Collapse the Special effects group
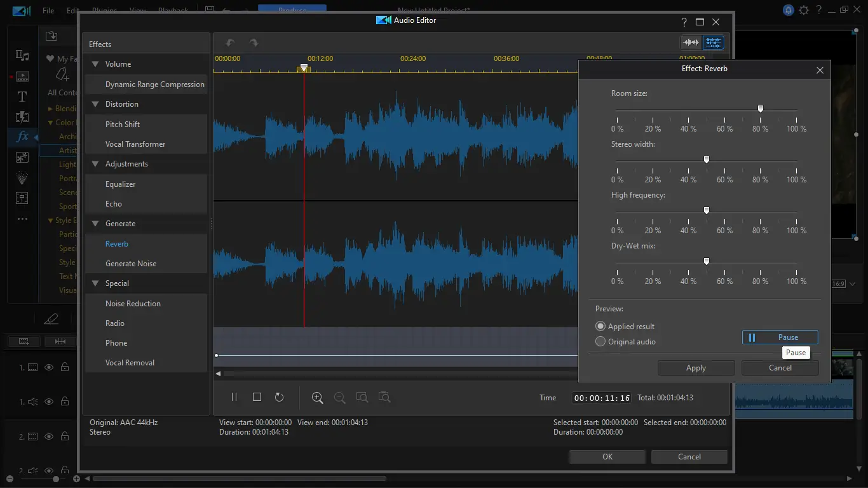The height and width of the screenshot is (488, 868). [95, 283]
